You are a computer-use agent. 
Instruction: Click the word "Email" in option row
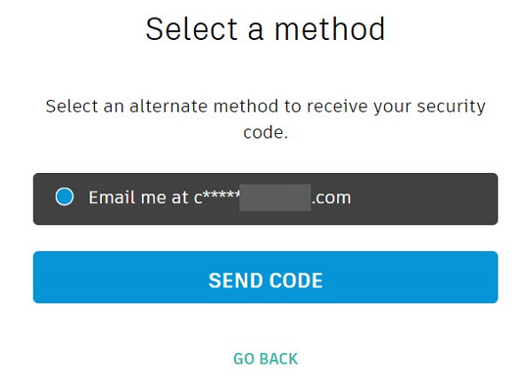click(109, 198)
